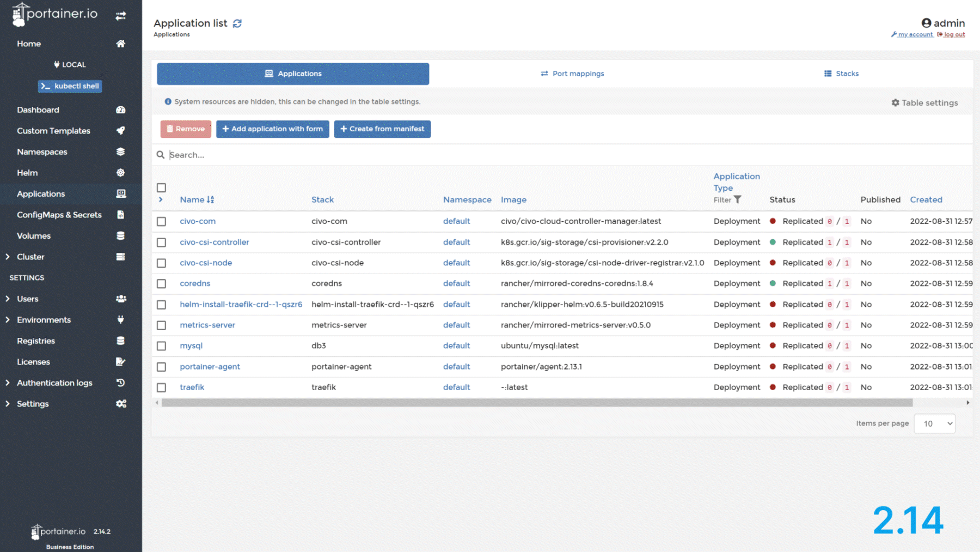980x552 pixels.
Task: Click the Namespaces layers icon
Action: point(121,152)
